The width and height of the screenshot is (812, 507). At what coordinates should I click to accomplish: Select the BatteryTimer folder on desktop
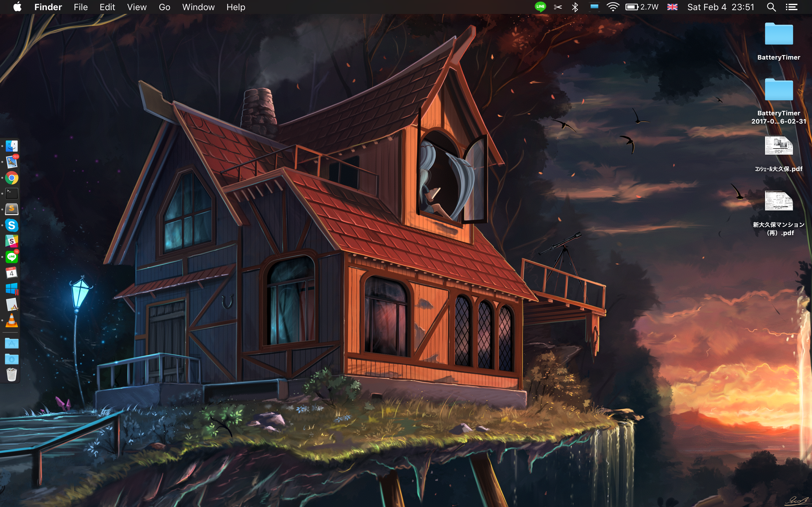778,35
